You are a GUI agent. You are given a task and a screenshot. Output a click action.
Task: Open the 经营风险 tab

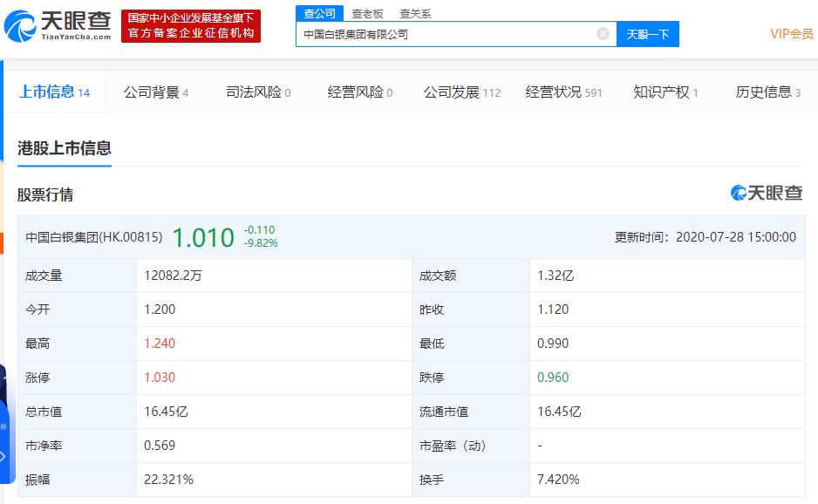[x=358, y=92]
